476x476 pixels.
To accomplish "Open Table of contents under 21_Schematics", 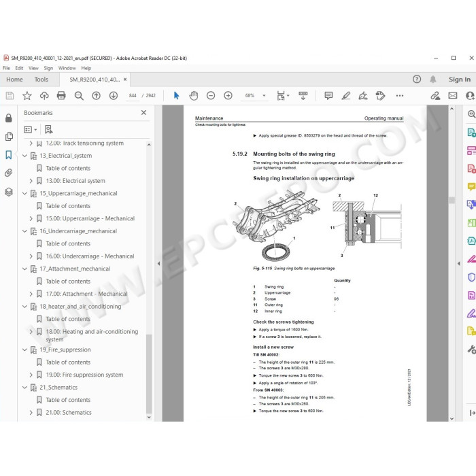I will [x=68, y=400].
